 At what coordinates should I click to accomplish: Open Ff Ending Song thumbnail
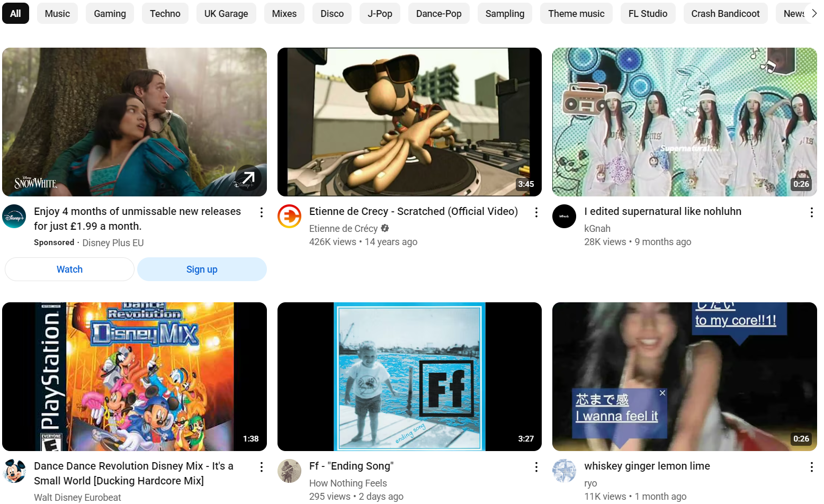tap(409, 376)
